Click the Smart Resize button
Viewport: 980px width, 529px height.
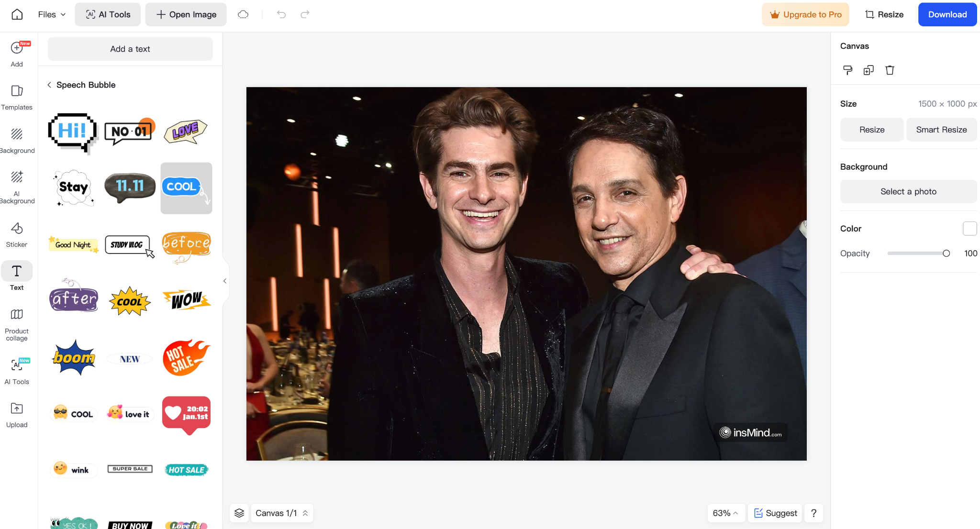(x=940, y=130)
